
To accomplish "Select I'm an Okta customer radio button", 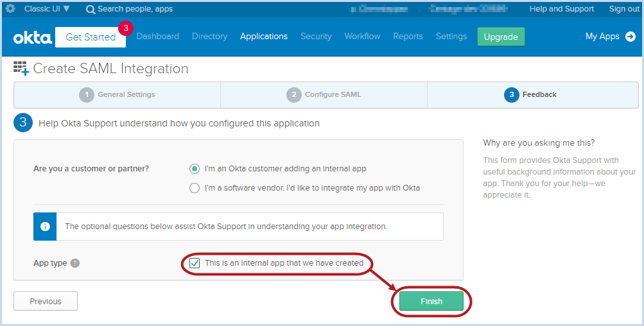I will point(195,169).
